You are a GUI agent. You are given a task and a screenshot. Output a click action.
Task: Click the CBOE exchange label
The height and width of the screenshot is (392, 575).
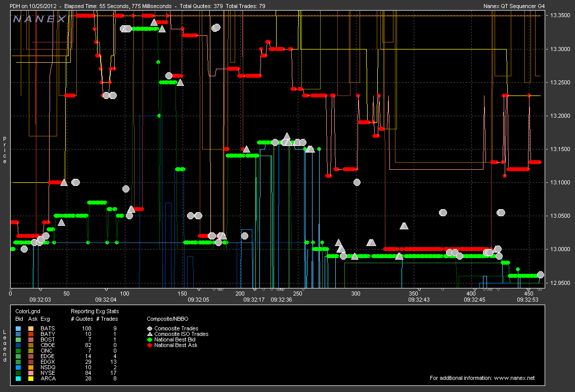48,345
